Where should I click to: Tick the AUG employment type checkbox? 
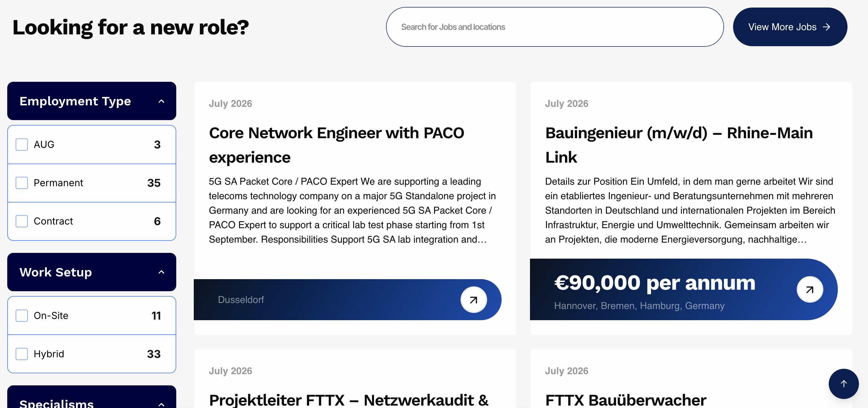(x=22, y=145)
